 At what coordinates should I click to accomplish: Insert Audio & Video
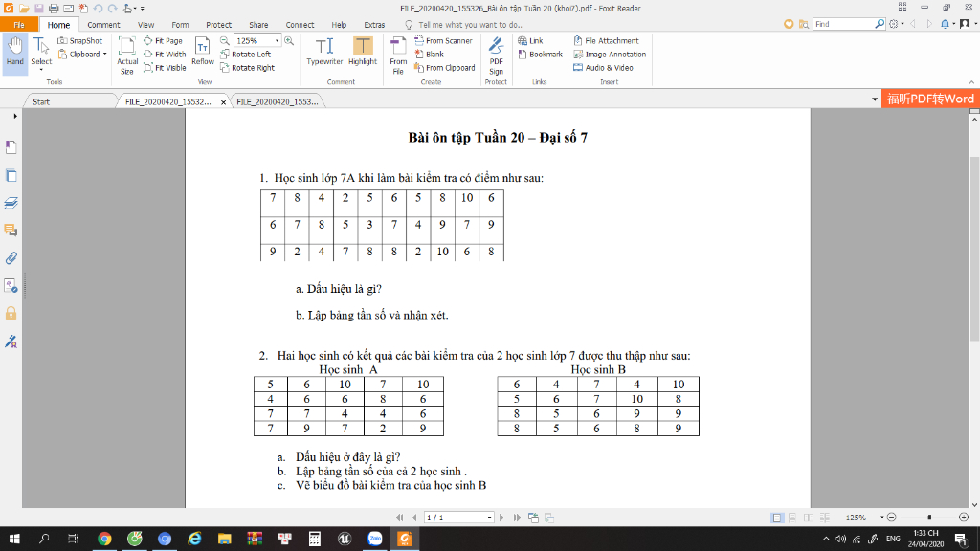[x=603, y=68]
